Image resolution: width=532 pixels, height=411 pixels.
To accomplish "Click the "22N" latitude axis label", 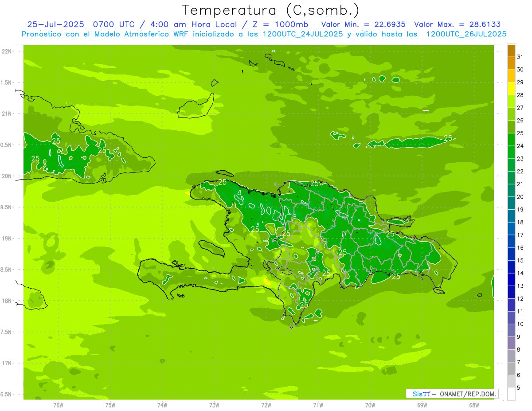I will 7,51.
